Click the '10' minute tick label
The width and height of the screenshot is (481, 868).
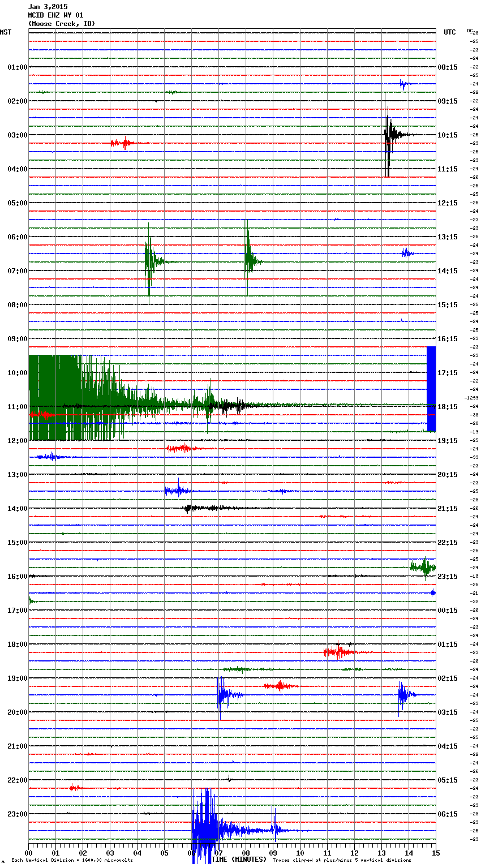[x=300, y=853]
